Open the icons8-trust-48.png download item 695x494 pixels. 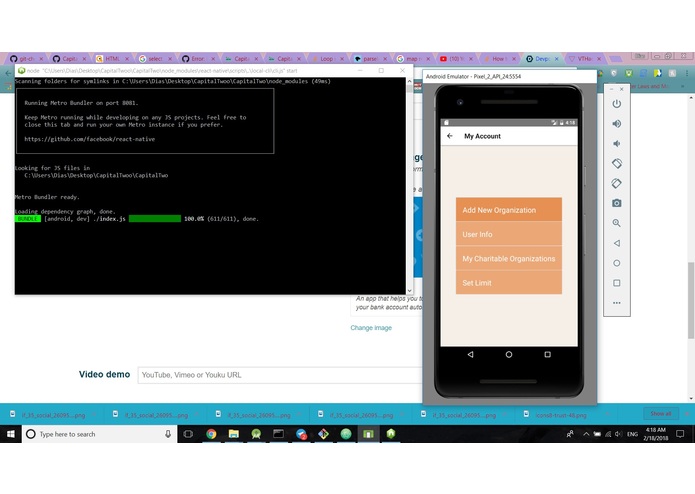tap(561, 415)
